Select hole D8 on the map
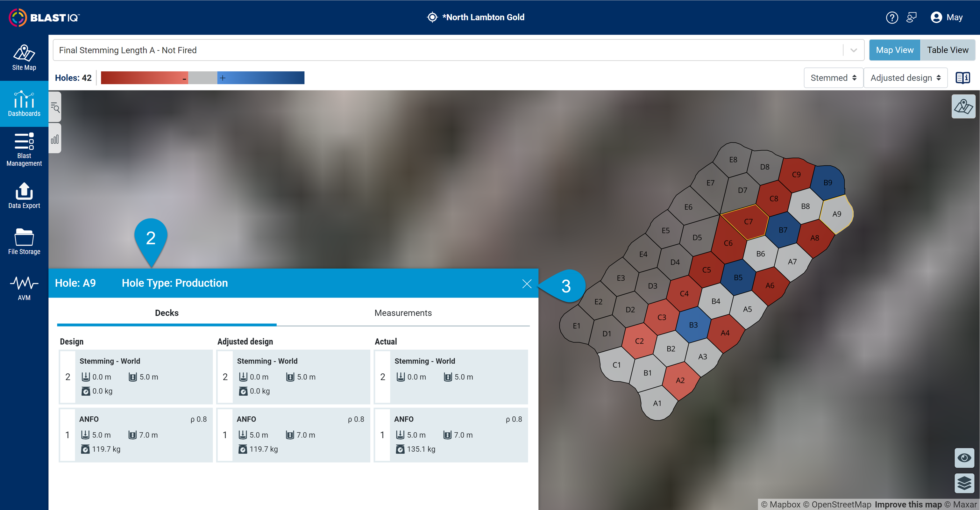 coord(764,167)
